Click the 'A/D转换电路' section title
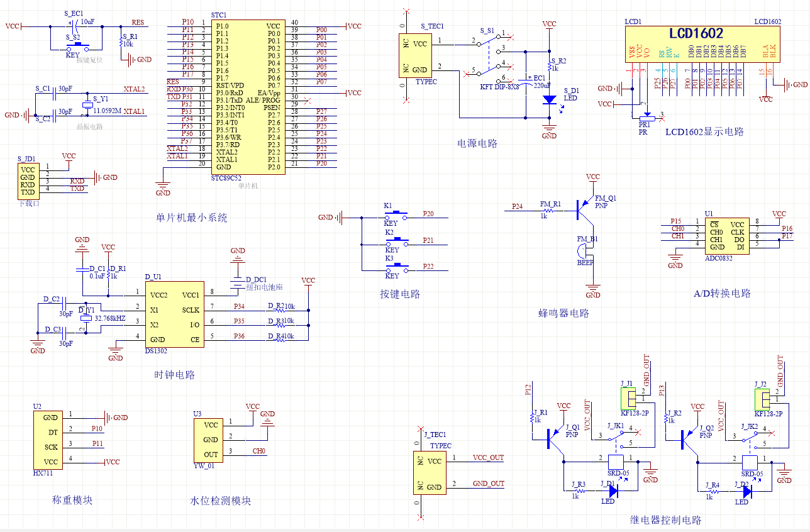The image size is (810, 532). click(722, 293)
